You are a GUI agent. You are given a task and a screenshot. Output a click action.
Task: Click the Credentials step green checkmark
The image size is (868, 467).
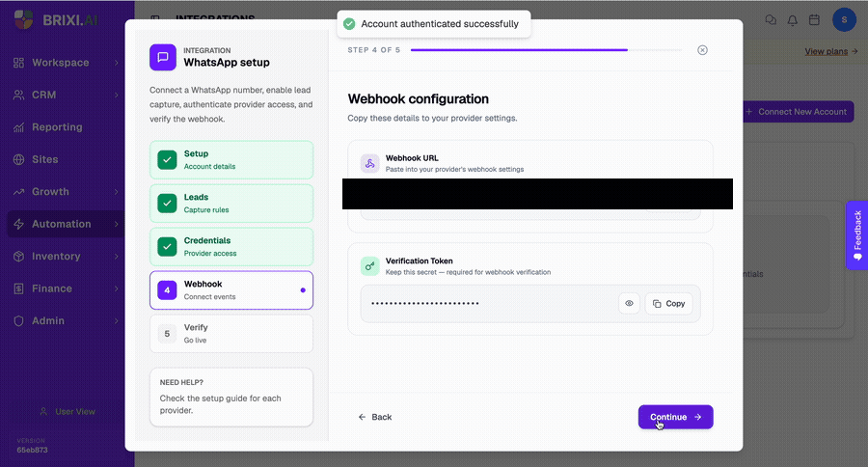[167, 246]
